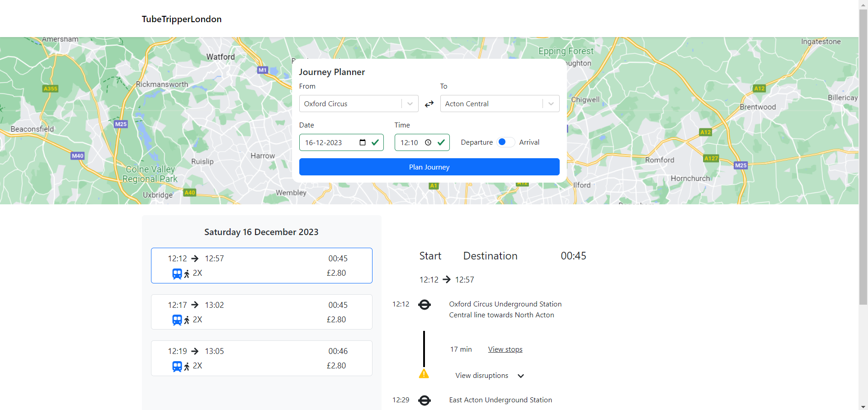This screenshot has height=410, width=868.
Task: Open the View stops link
Action: point(505,349)
